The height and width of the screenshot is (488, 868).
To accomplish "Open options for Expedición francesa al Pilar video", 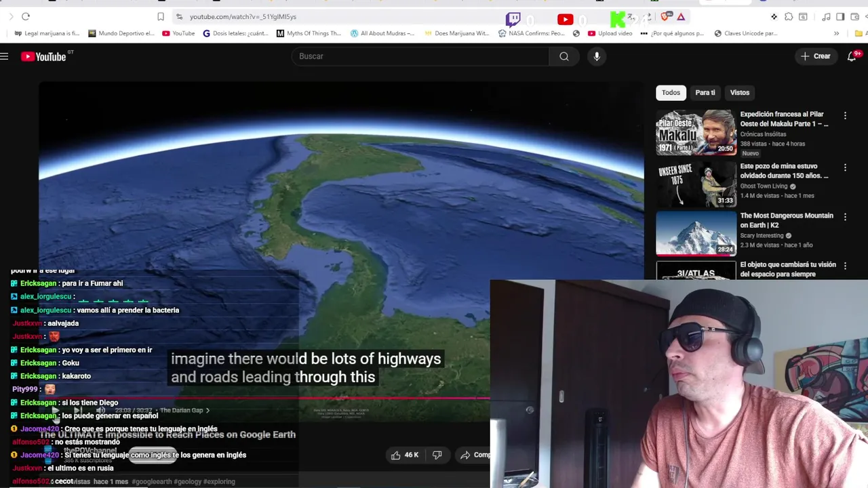I will 845,116.
